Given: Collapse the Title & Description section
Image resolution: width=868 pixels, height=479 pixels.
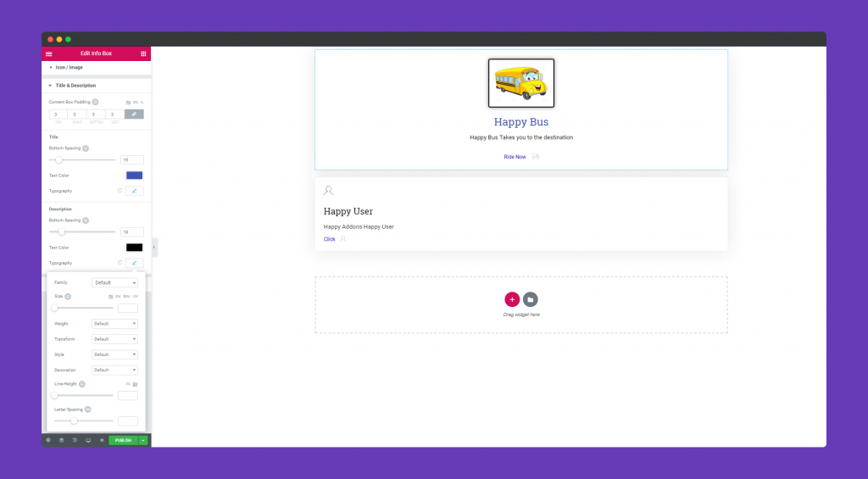Looking at the screenshot, I should click(x=75, y=86).
